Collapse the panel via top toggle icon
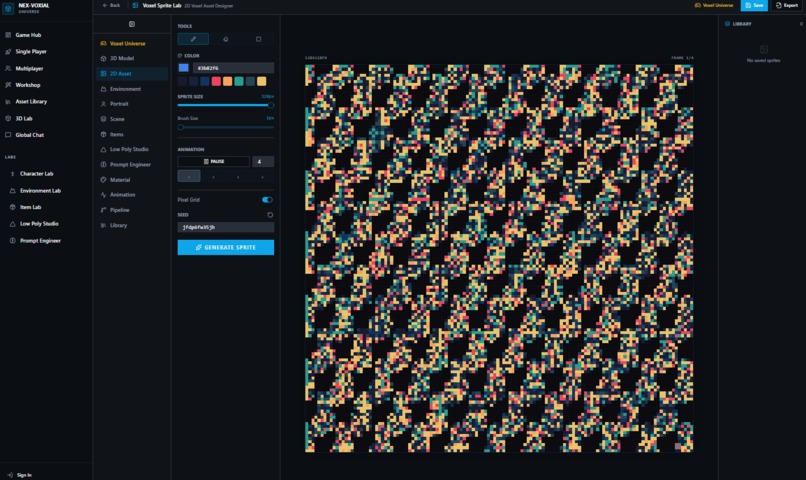This screenshot has height=480, width=806. (132, 24)
